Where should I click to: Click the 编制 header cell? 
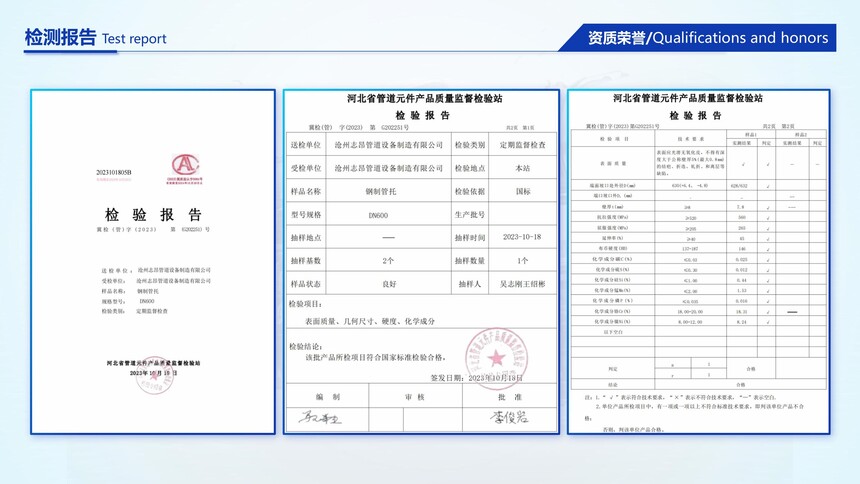point(327,397)
